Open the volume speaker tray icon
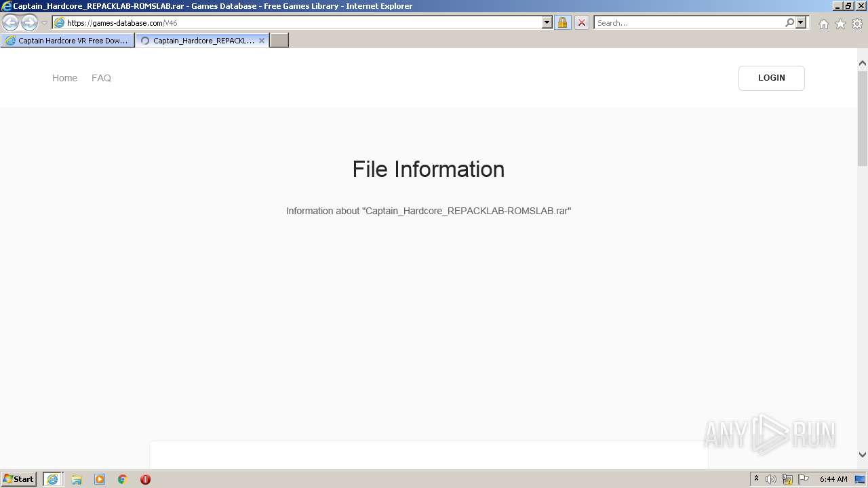The height and width of the screenshot is (488, 868). [x=771, y=479]
